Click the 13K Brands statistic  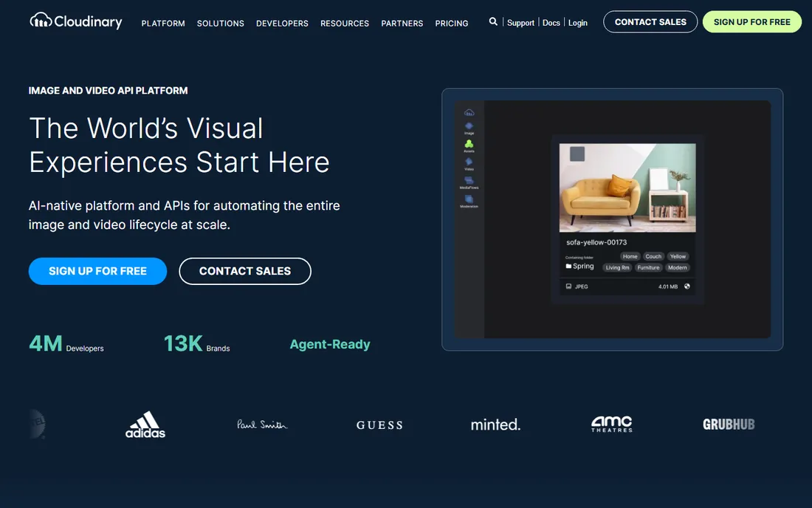coord(197,344)
